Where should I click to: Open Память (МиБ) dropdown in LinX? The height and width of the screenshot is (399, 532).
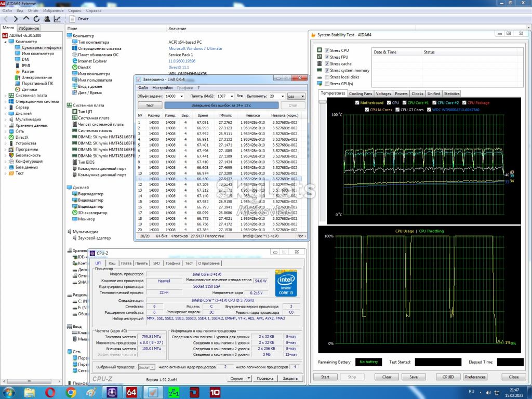pos(232,96)
